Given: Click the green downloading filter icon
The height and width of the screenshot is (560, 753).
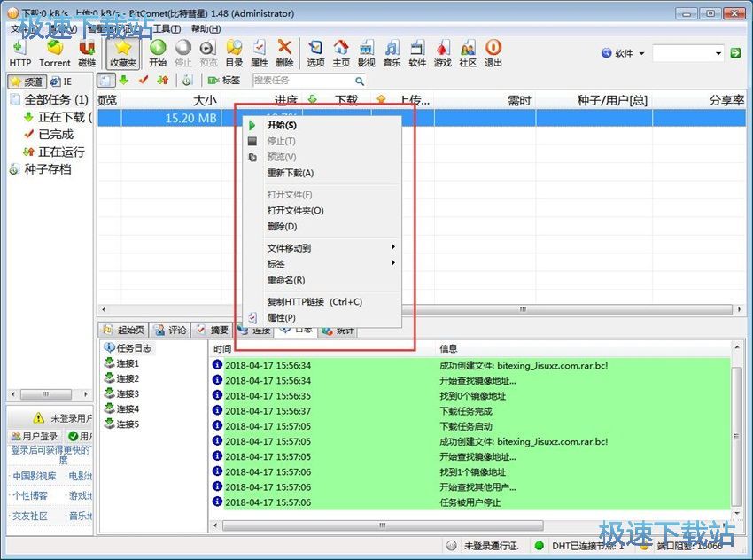Looking at the screenshot, I should coord(124,81).
